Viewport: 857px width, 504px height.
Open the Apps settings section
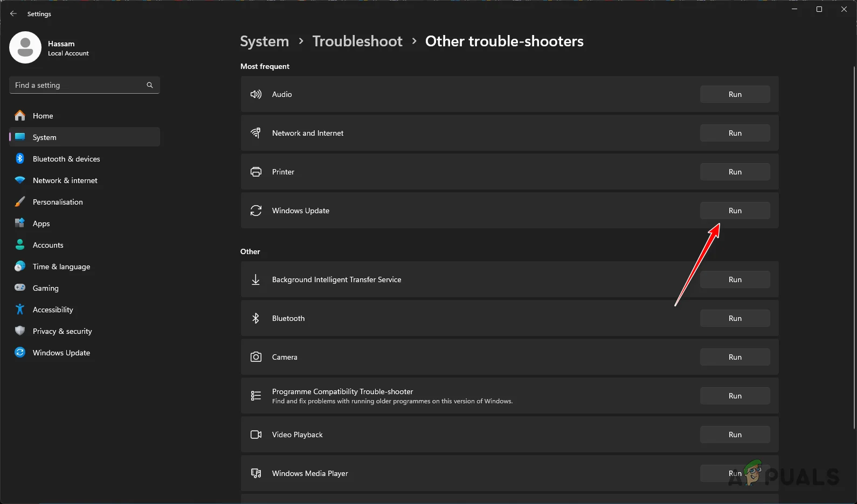coord(41,223)
